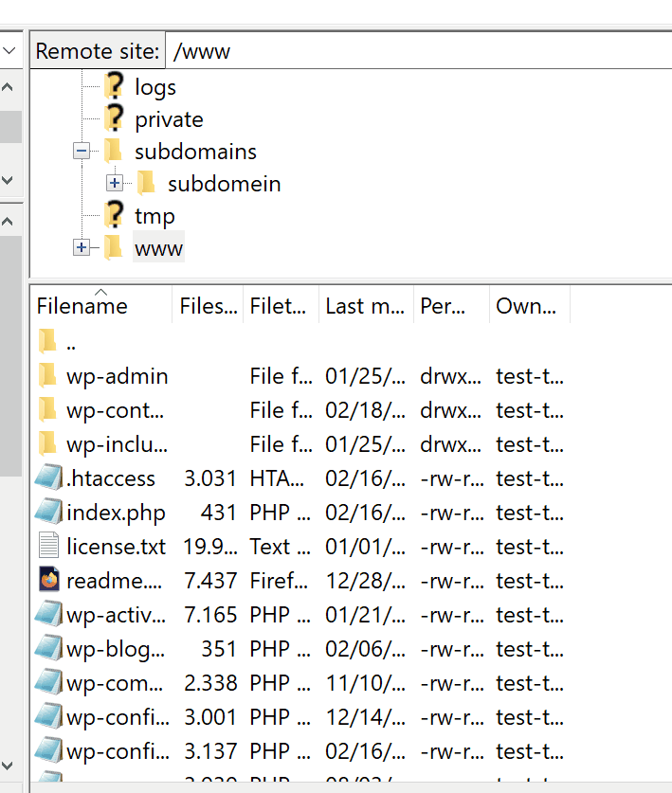Select the www tree item
672x793 pixels.
tap(158, 248)
